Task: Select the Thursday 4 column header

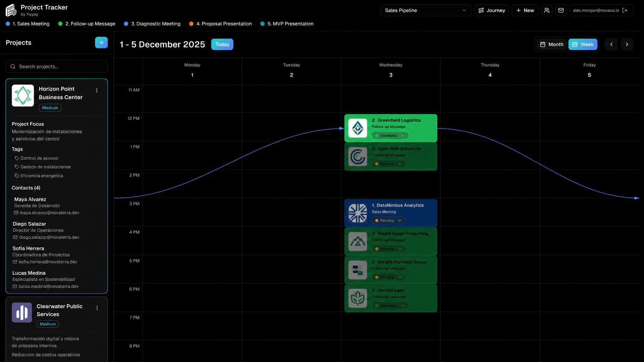Action: [490, 70]
